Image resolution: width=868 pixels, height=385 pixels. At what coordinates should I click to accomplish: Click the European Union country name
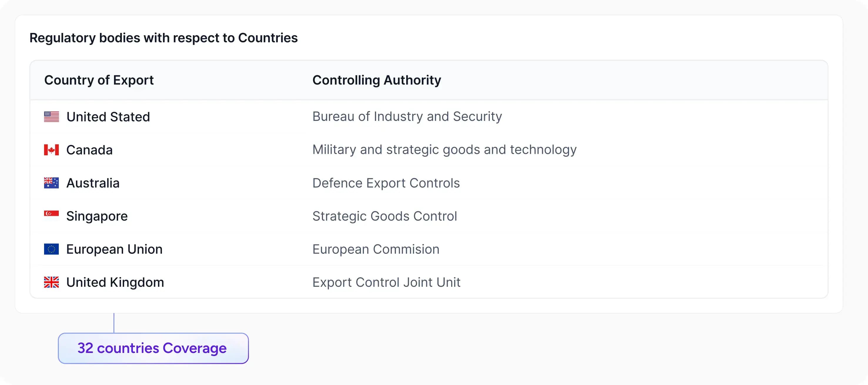(114, 249)
